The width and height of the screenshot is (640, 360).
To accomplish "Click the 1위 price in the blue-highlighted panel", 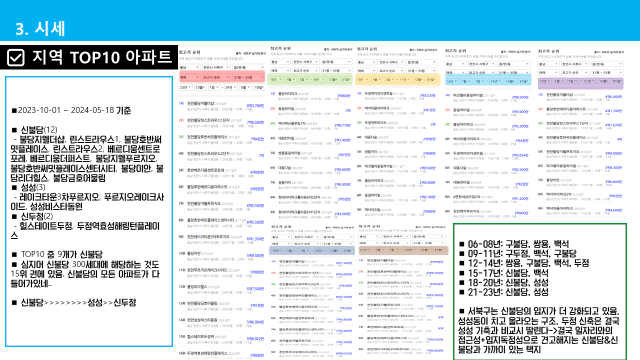I will coord(520,97).
